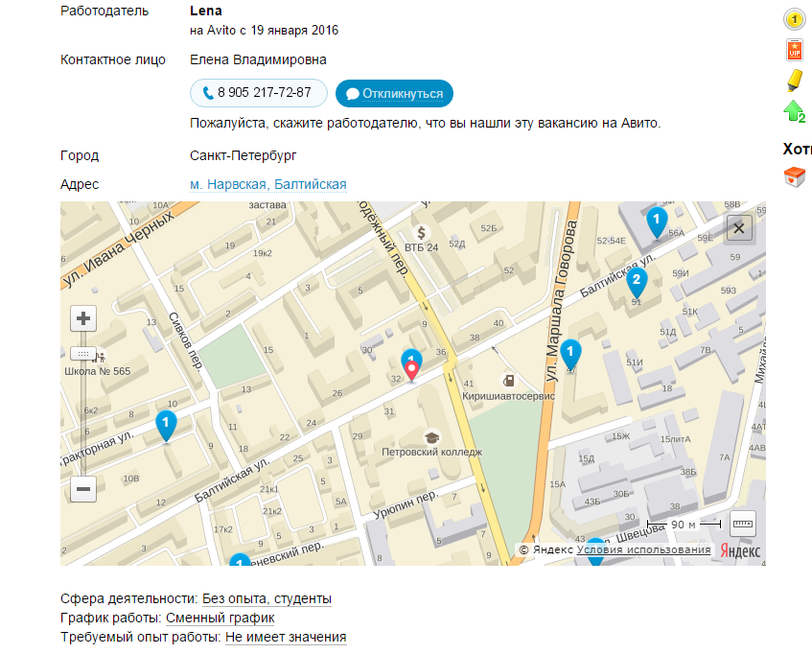Click the VTB 24 bank icon
This screenshot has height=654, width=812.
(421, 232)
